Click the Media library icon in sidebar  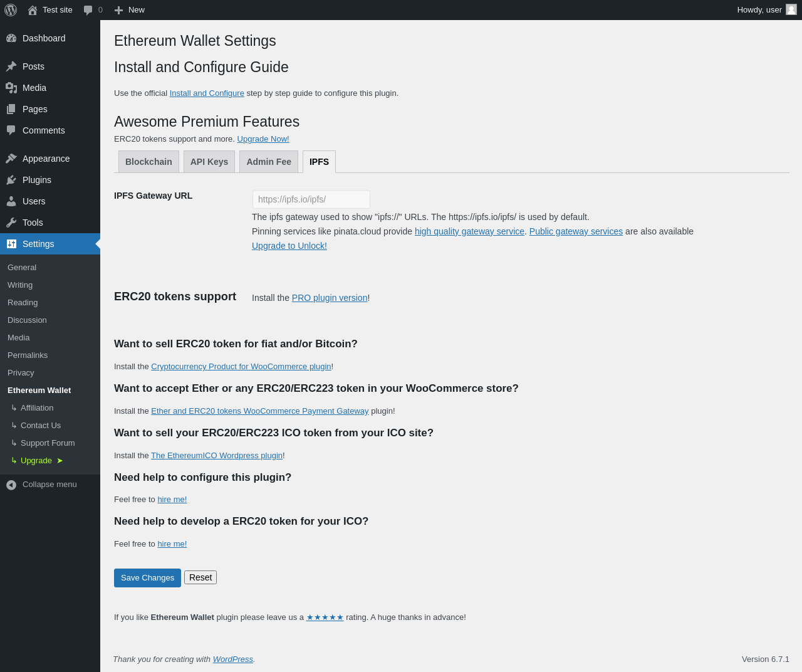click(x=11, y=88)
